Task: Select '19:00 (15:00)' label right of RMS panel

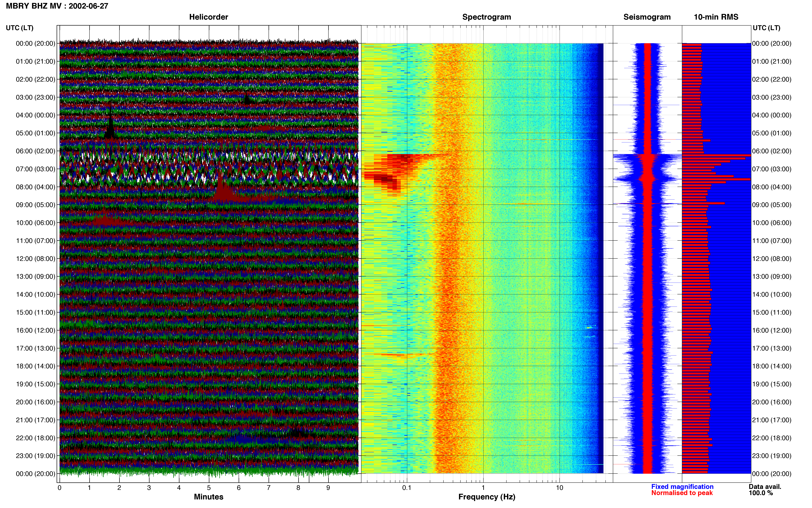Action: 772,384
